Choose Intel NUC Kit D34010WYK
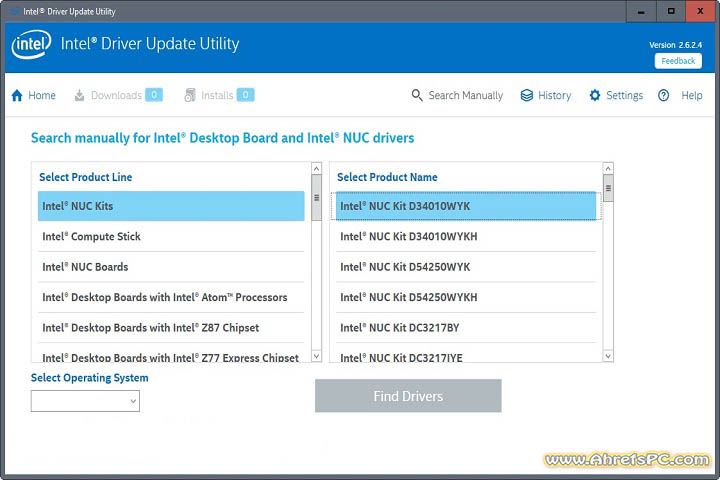The height and width of the screenshot is (480, 720). click(x=466, y=206)
